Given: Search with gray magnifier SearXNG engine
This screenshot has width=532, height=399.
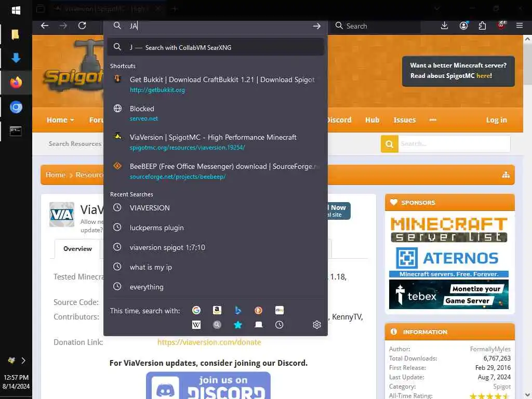Looking at the screenshot, I should tap(217, 325).
